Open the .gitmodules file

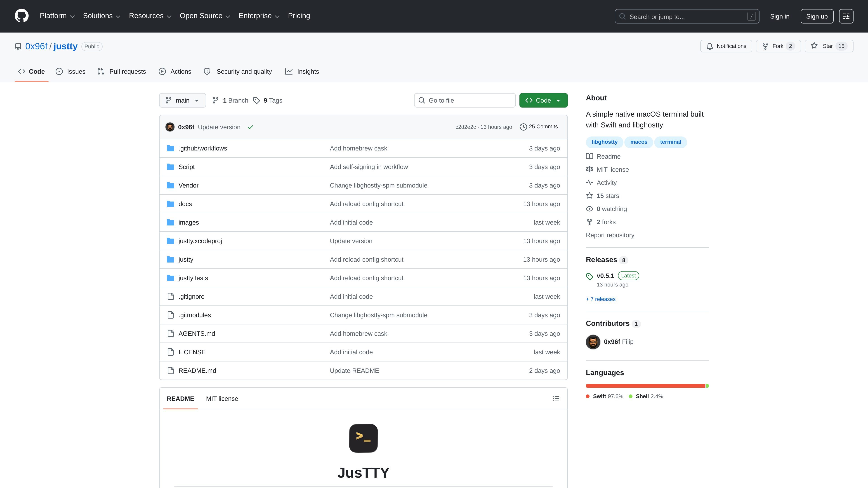[195, 315]
